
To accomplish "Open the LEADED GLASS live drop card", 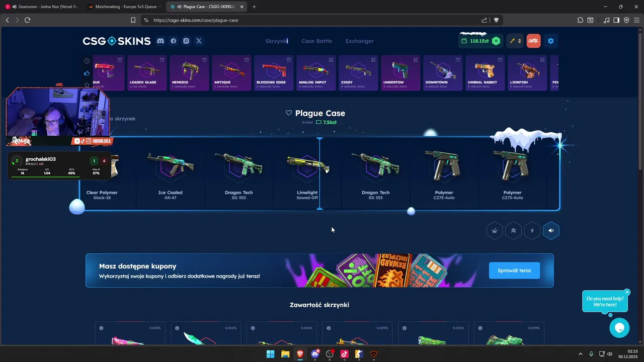I will click(147, 73).
